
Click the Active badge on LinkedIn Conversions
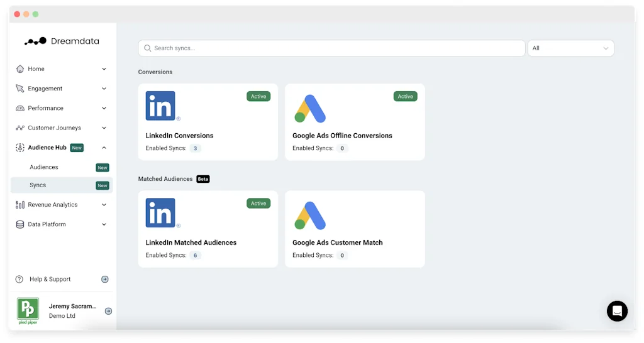[x=258, y=96]
